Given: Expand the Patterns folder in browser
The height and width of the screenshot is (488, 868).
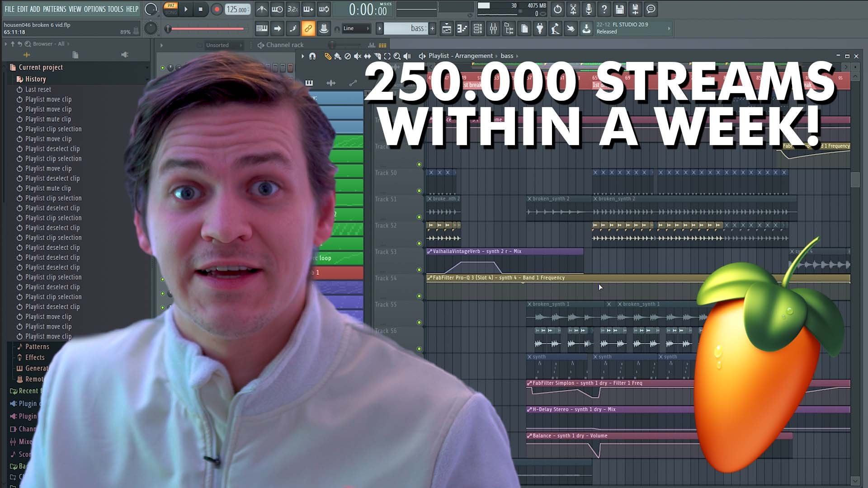Looking at the screenshot, I should [37, 347].
